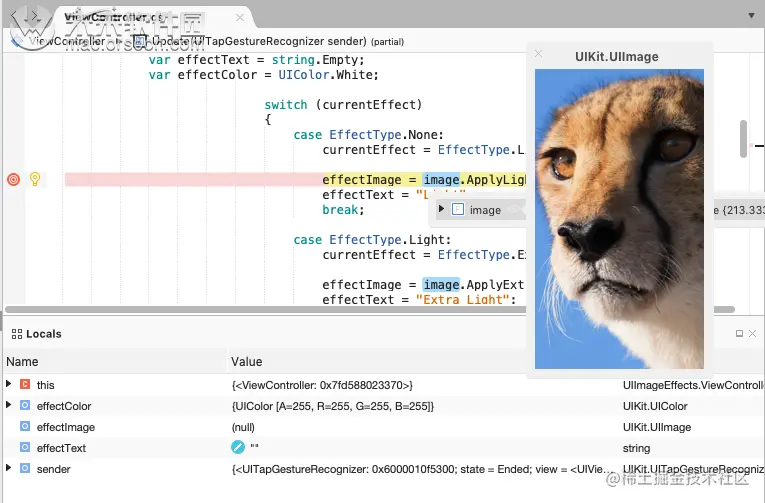Screen dimensions: 765x503
Task: Click 'UIColor.White' in the code
Action: click(325, 75)
